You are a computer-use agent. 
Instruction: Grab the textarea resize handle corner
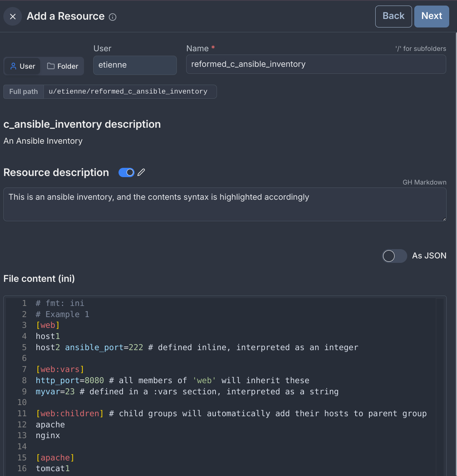pyautogui.click(x=444, y=219)
